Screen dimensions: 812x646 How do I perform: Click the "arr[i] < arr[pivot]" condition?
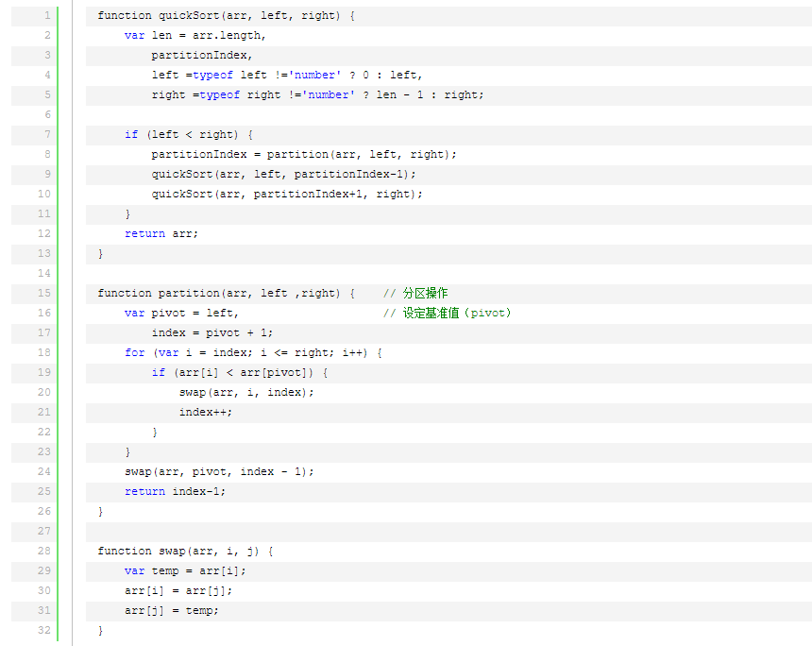(246, 373)
